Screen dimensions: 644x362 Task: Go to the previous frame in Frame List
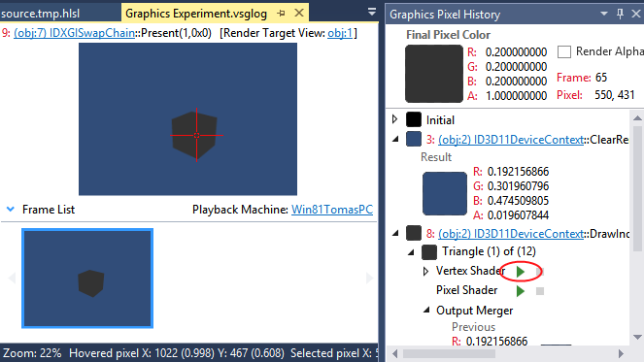pyautogui.click(x=12, y=279)
